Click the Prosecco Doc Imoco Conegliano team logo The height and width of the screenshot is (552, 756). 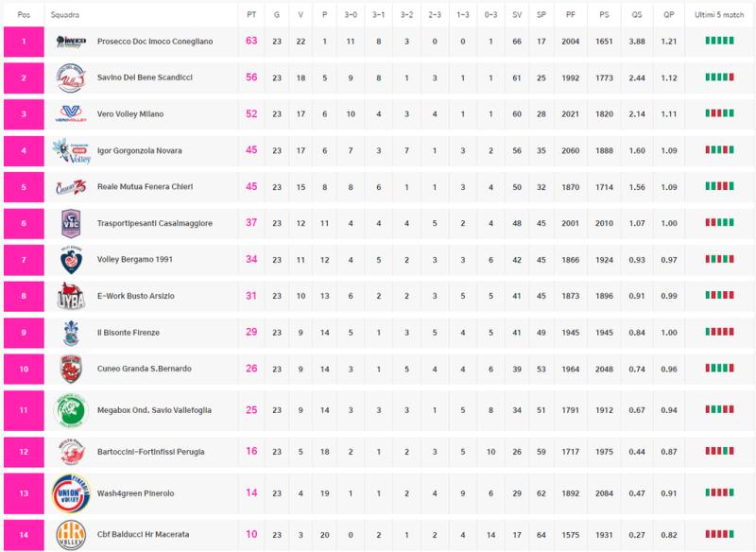pos(71,42)
